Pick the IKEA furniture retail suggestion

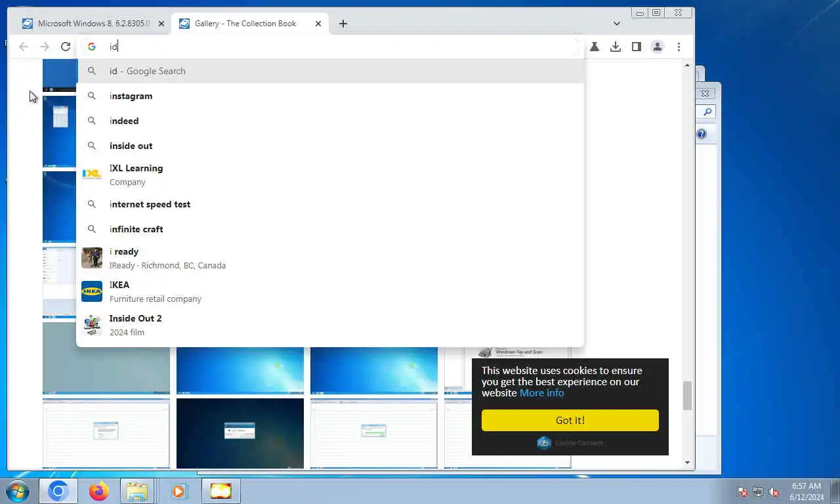point(331,291)
